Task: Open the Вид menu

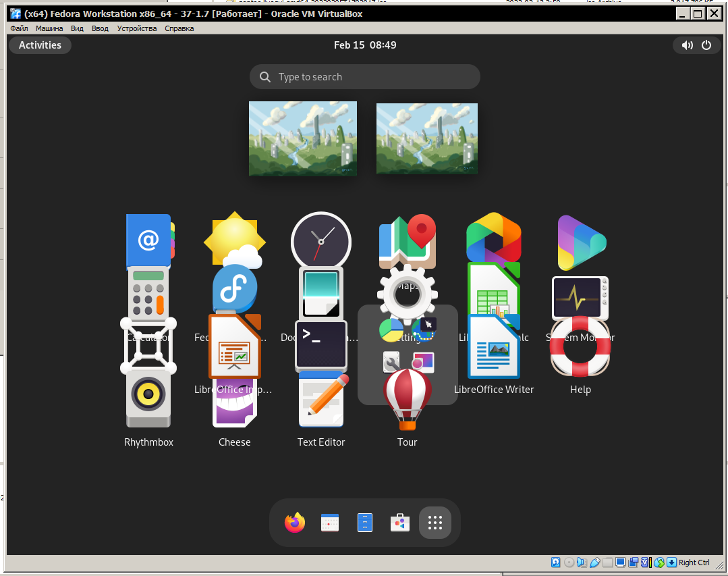Action: 77,28
